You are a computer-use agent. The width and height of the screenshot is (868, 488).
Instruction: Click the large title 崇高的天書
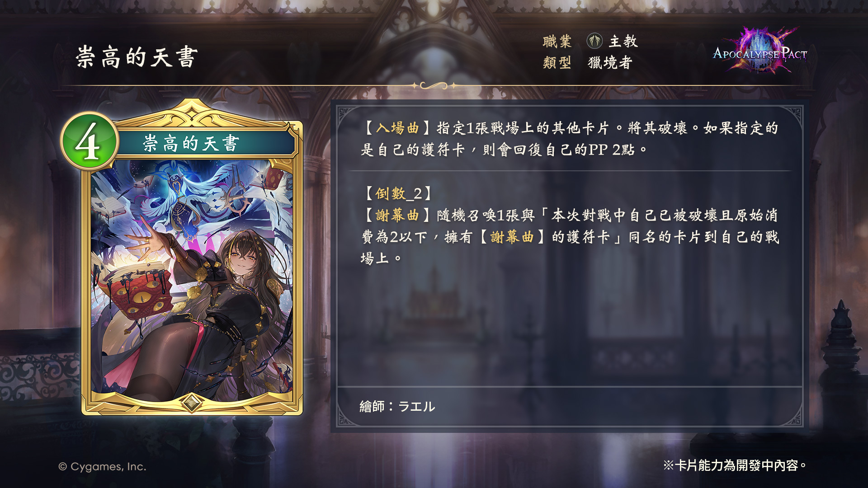coord(137,57)
